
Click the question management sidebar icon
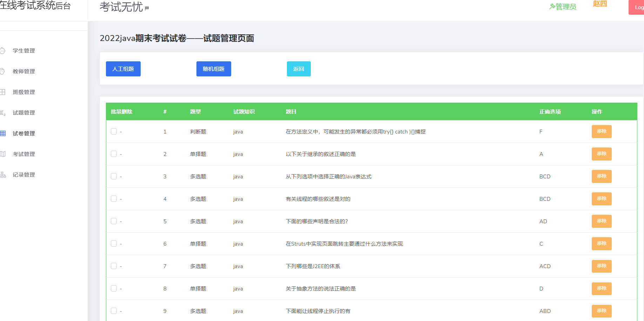pos(2,113)
